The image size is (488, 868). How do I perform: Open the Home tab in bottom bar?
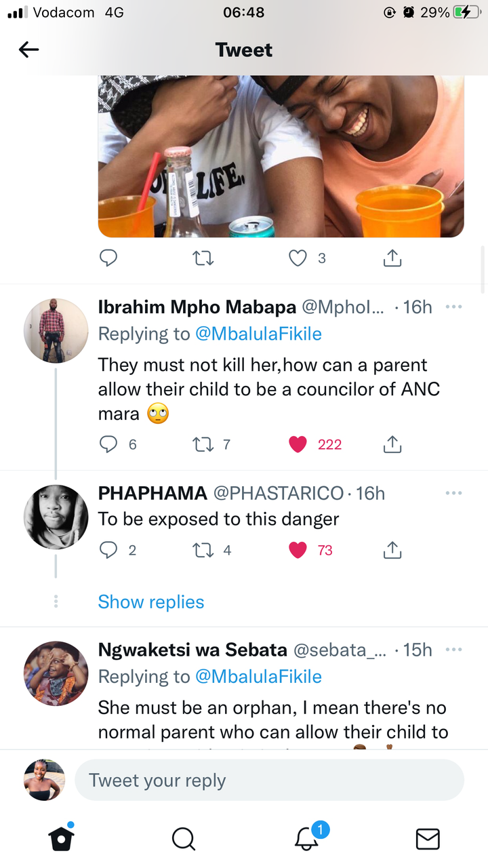(x=61, y=838)
